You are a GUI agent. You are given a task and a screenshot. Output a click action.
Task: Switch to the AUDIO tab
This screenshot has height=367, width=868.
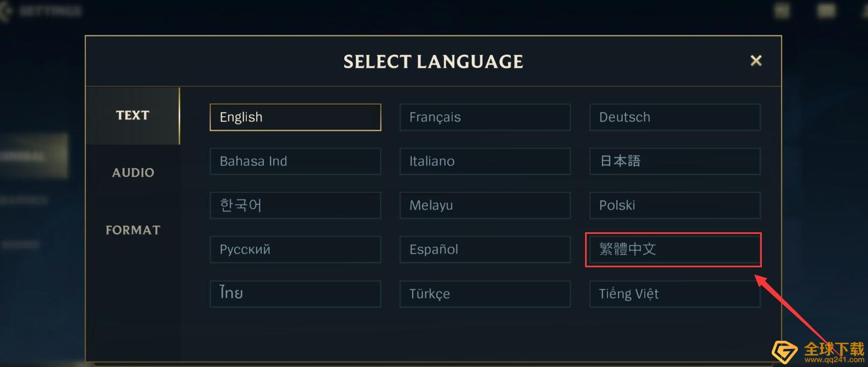click(133, 173)
